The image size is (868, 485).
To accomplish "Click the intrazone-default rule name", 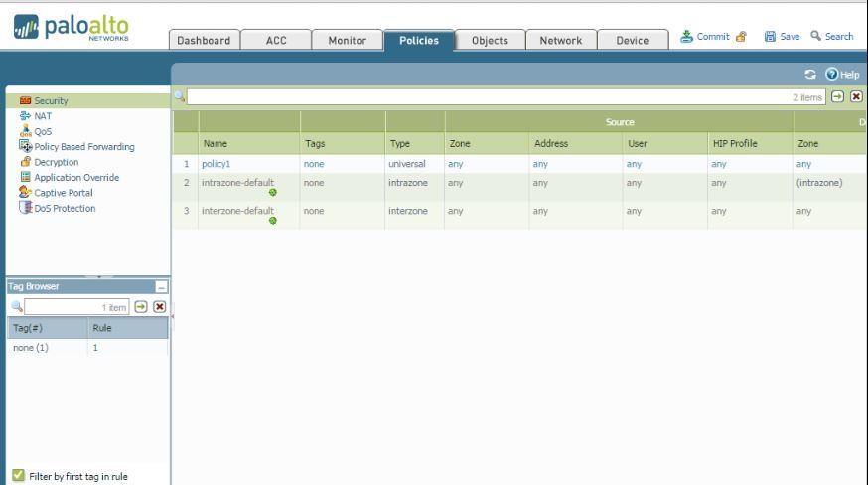I will 238,183.
